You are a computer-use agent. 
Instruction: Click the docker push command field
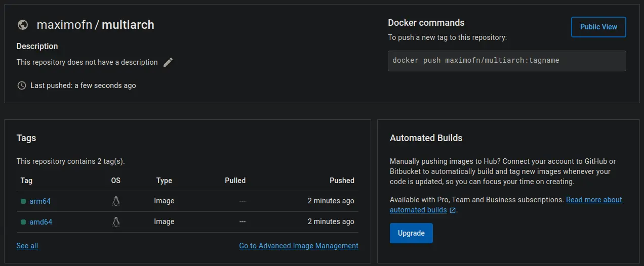(507, 61)
